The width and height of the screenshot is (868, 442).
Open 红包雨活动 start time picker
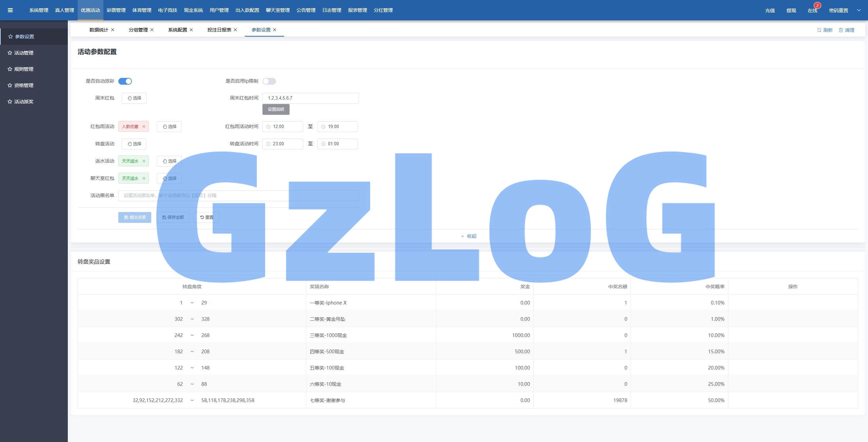tap(282, 127)
